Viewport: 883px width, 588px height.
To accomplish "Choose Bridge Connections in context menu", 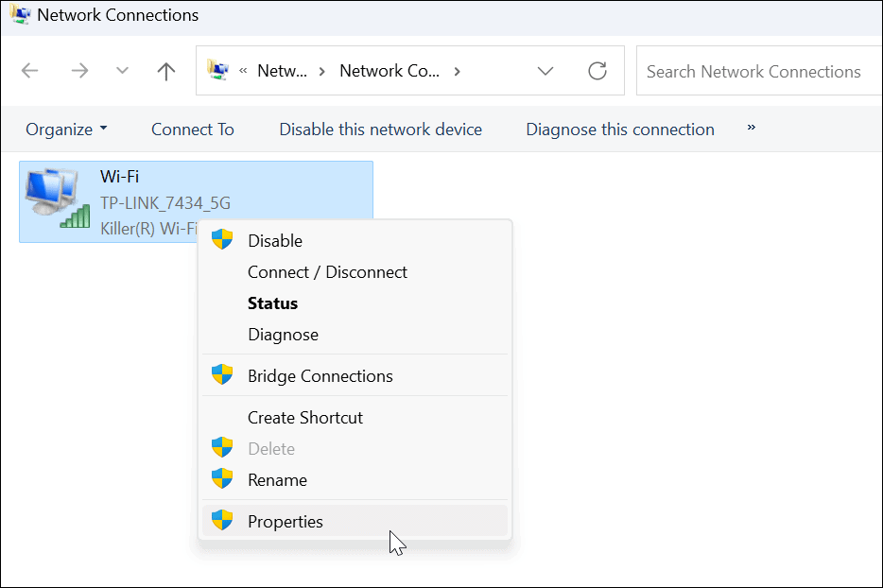I will coord(319,375).
